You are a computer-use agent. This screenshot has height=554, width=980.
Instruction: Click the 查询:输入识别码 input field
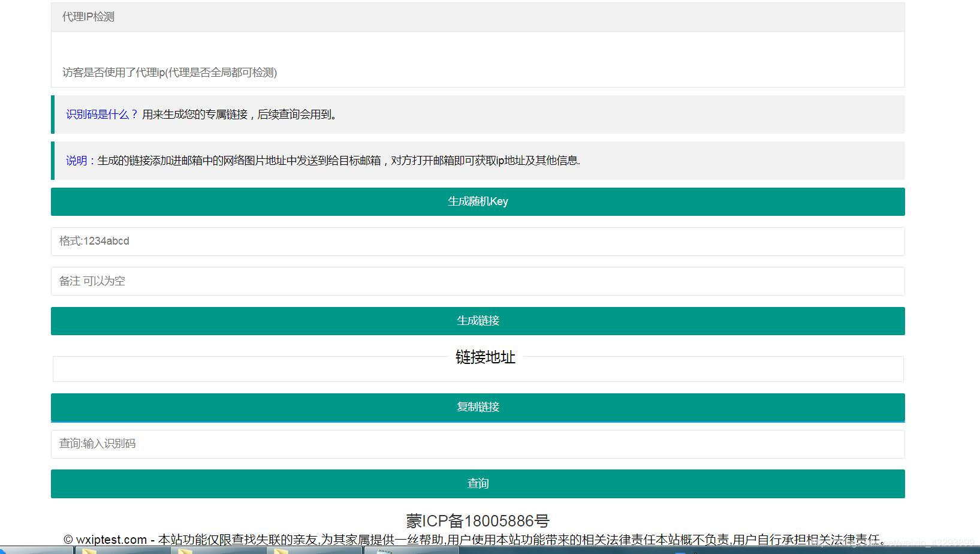(478, 444)
